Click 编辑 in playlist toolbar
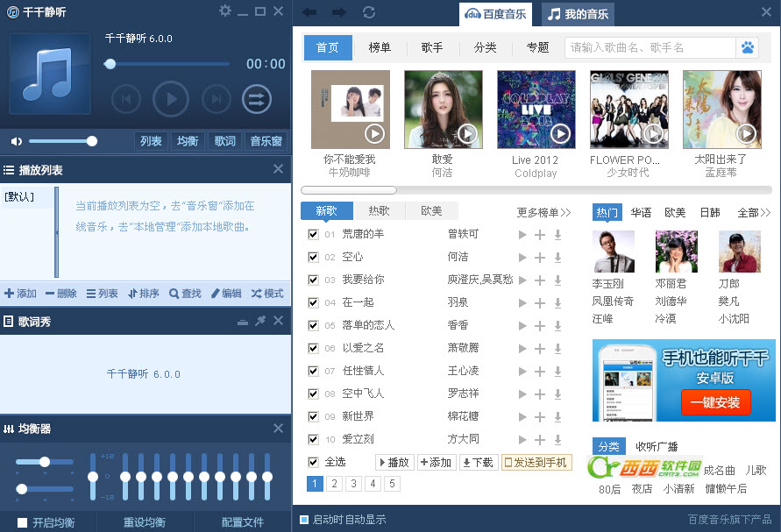 coord(226,294)
